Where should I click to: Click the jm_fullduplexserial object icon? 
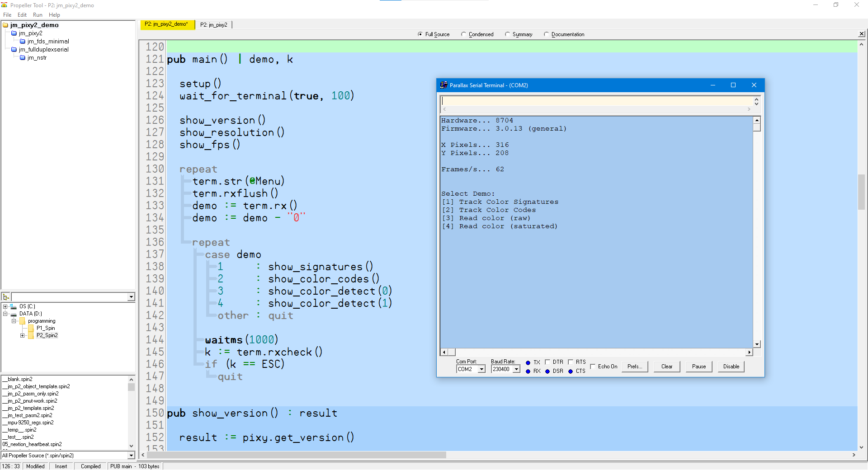coord(14,50)
